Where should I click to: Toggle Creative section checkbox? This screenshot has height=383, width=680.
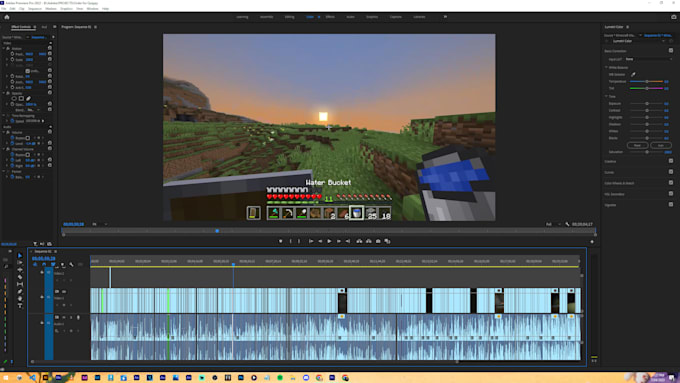[671, 161]
